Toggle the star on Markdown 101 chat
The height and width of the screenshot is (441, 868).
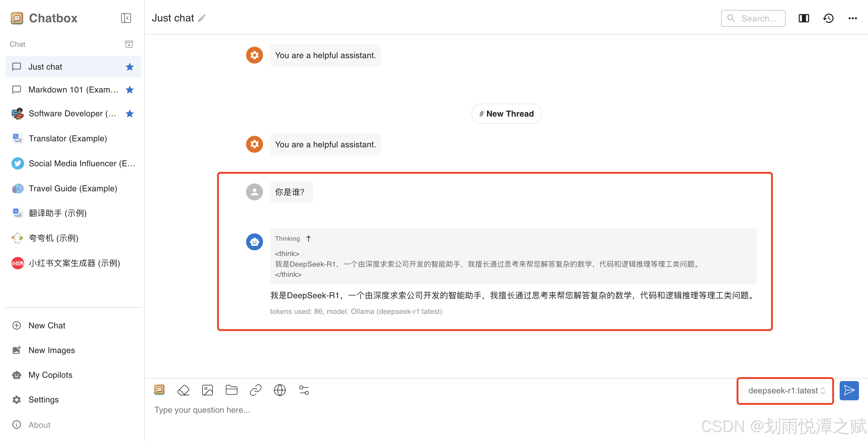(x=129, y=89)
